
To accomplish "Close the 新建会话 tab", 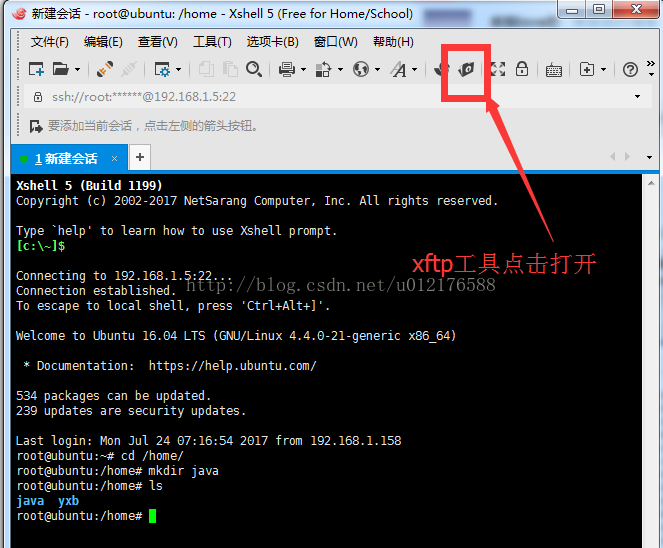I will point(114,159).
